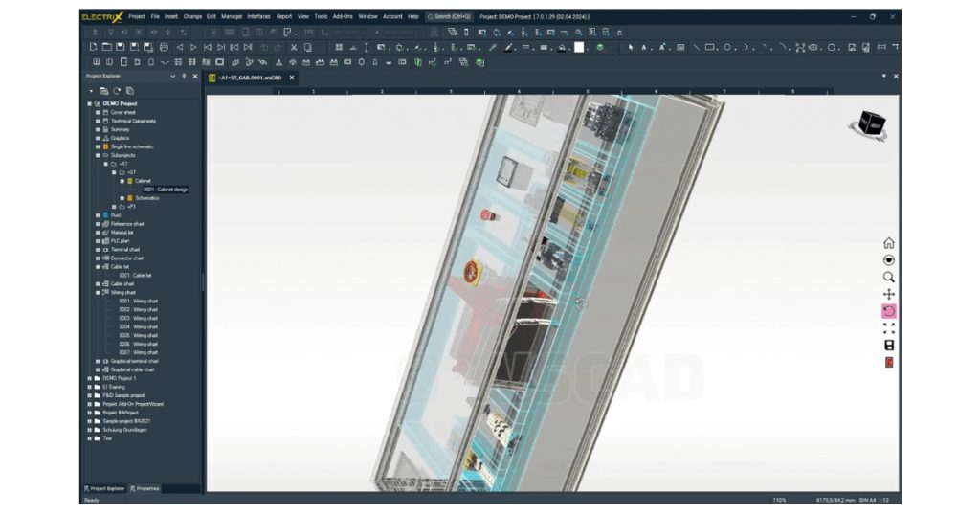Select 'Terminal chart' tree row
Viewport: 980px width, 515px height.
coord(125,250)
